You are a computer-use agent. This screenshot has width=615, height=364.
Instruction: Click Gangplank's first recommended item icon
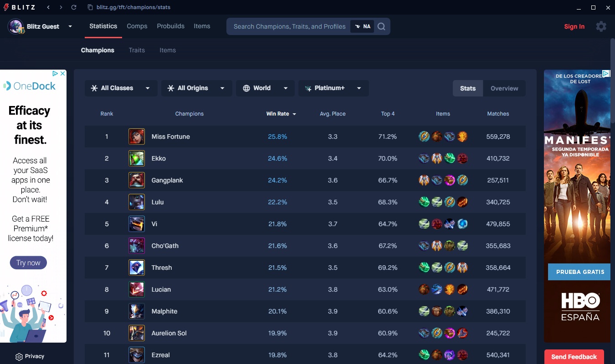click(x=424, y=180)
